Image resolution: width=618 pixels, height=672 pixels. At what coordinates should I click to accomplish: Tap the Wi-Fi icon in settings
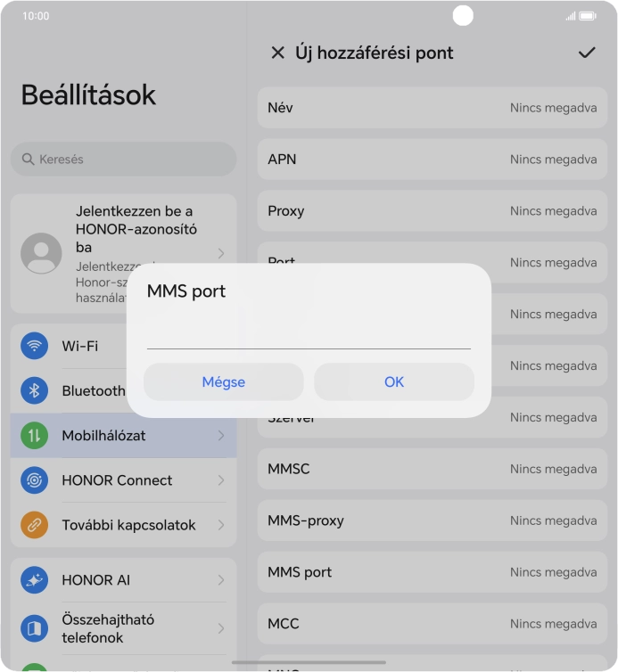point(34,346)
